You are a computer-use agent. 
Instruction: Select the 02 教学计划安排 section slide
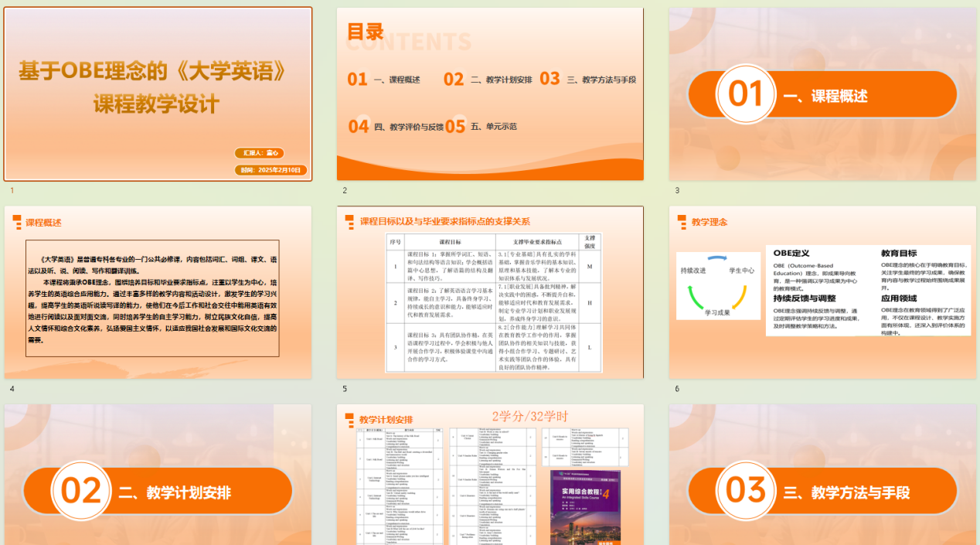pos(158,475)
